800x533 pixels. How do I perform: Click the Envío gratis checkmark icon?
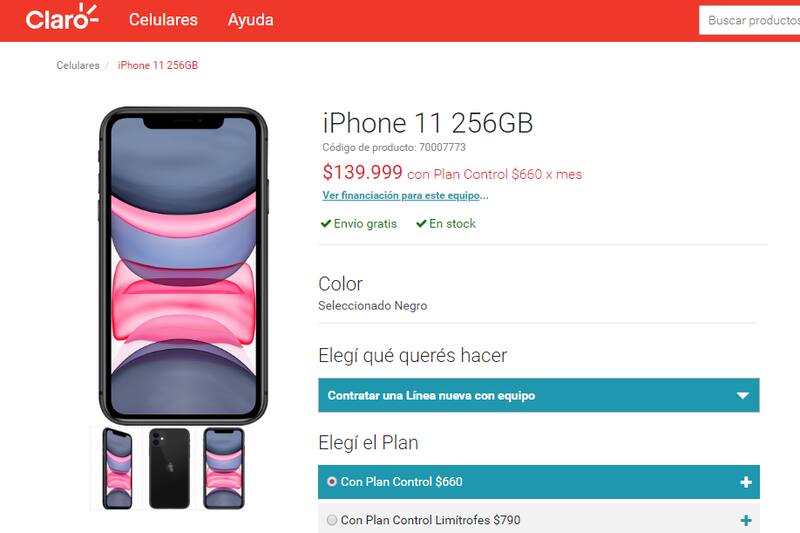[x=326, y=223]
